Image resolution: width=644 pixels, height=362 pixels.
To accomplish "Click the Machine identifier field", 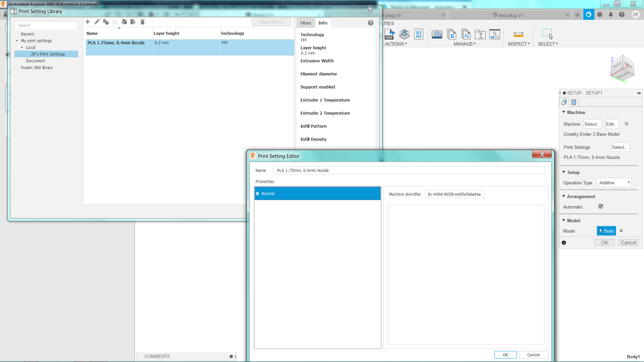I will [x=454, y=194].
